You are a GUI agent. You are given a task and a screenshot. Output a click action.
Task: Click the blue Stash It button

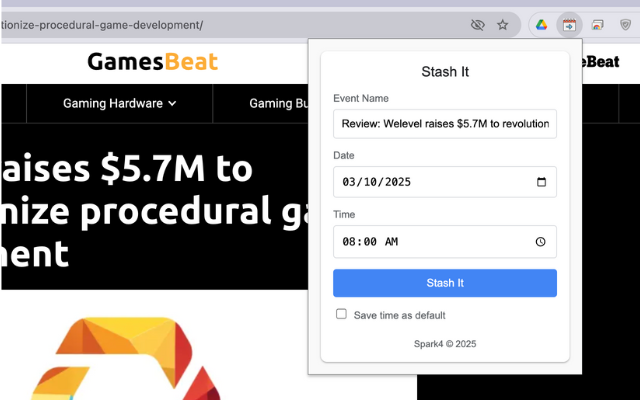tap(445, 283)
